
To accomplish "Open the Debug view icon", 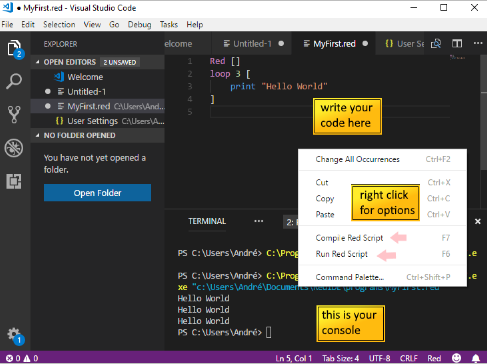I will 14,148.
